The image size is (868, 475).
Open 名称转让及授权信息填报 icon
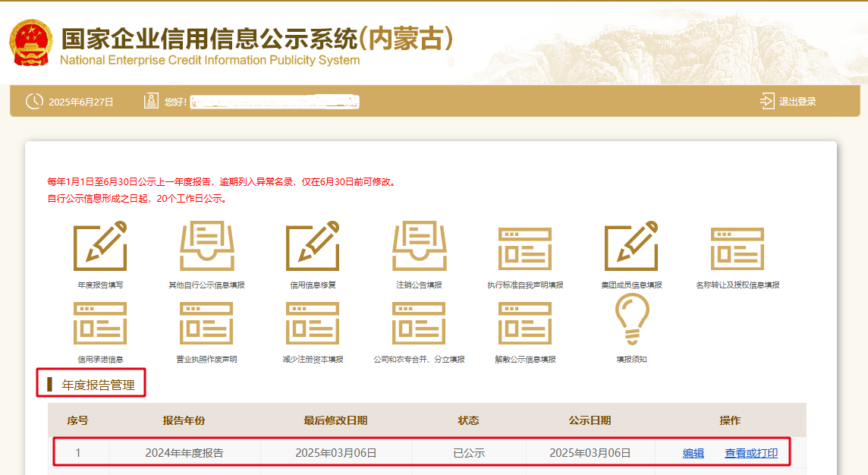[737, 247]
